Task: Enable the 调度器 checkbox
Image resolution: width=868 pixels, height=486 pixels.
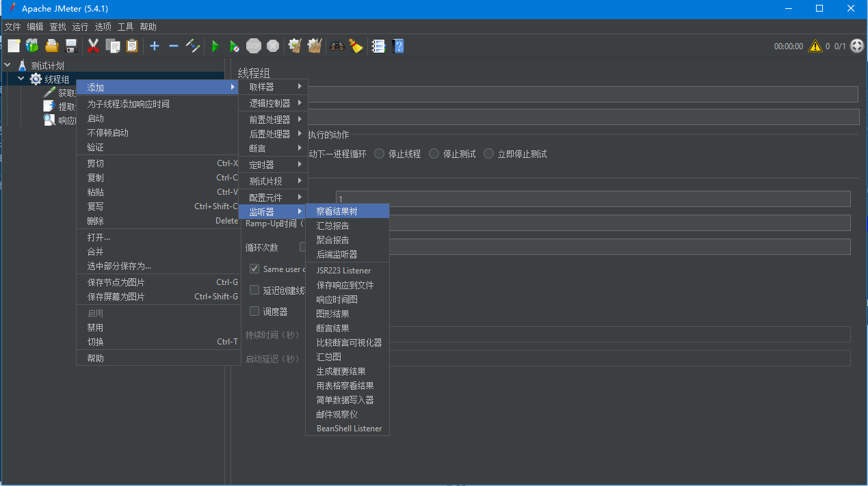Action: click(254, 311)
